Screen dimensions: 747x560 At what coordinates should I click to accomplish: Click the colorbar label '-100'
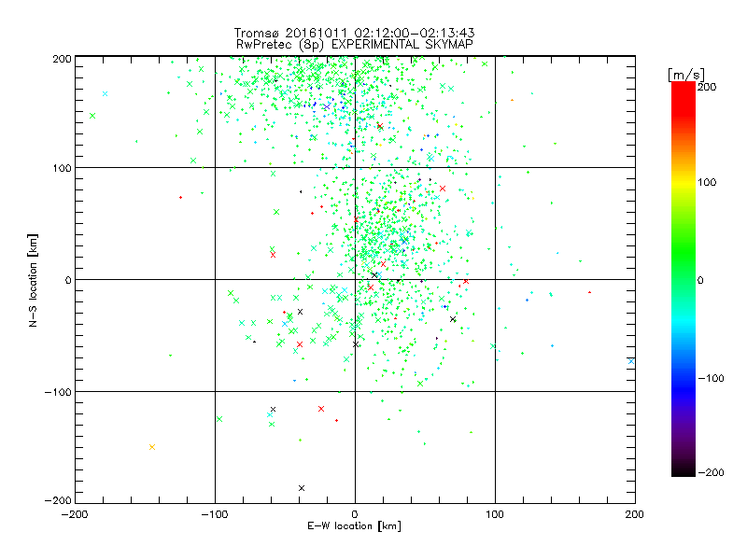(711, 378)
